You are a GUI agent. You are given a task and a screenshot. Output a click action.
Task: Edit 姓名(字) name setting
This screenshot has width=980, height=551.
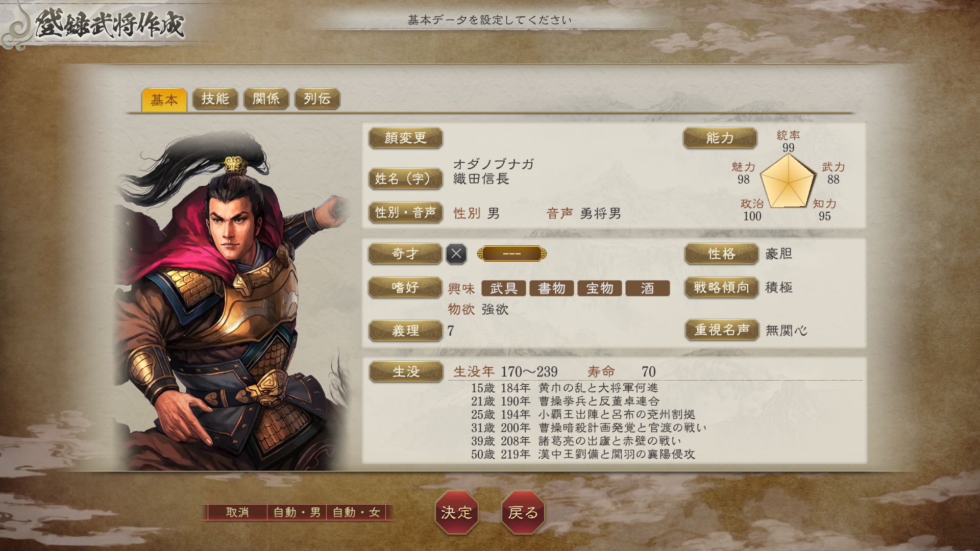pos(405,179)
